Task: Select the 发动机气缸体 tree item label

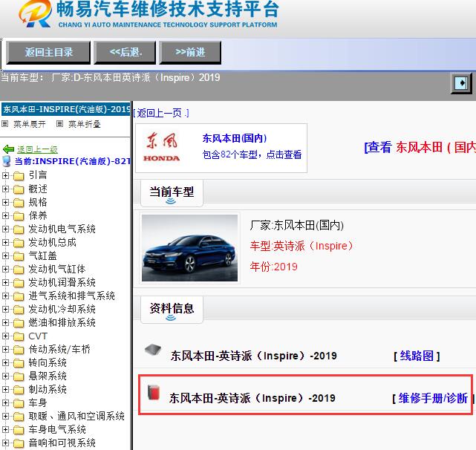Action: pyautogui.click(x=57, y=269)
